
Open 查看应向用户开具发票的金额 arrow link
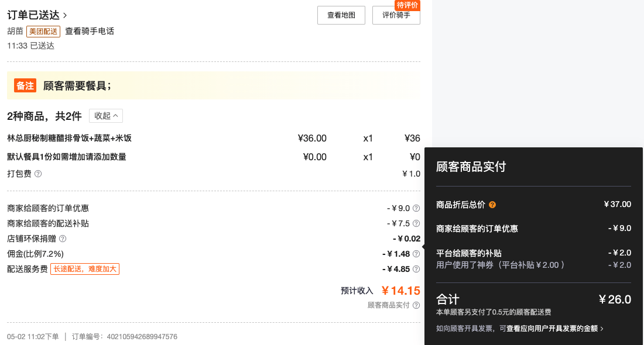[x=555, y=328]
